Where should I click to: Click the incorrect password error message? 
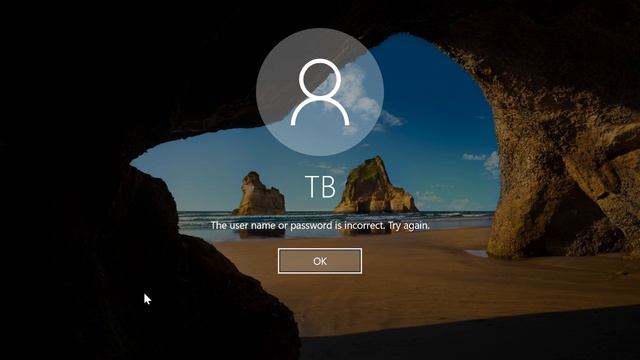click(320, 225)
